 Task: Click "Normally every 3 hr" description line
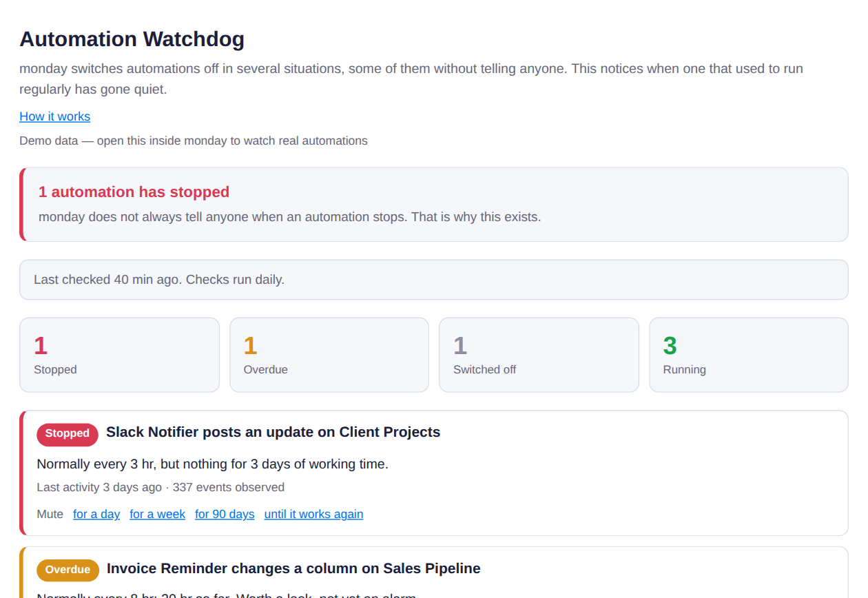pos(212,464)
